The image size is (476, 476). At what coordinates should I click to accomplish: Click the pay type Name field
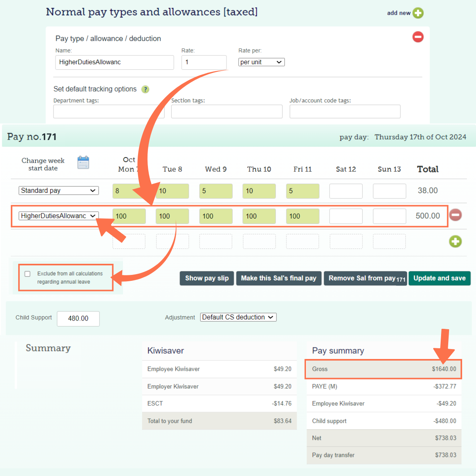[114, 62]
